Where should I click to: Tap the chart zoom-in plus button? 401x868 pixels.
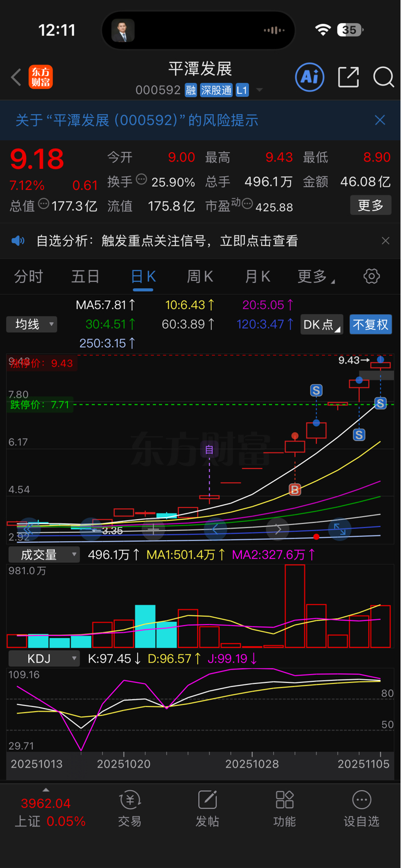pos(154,529)
